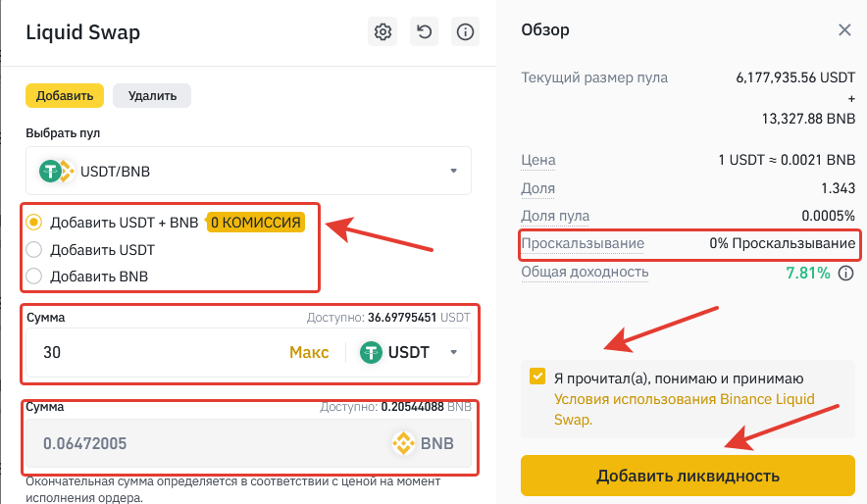Screen dimensions: 867x504
Task: Click the Макс button
Action: click(x=309, y=352)
